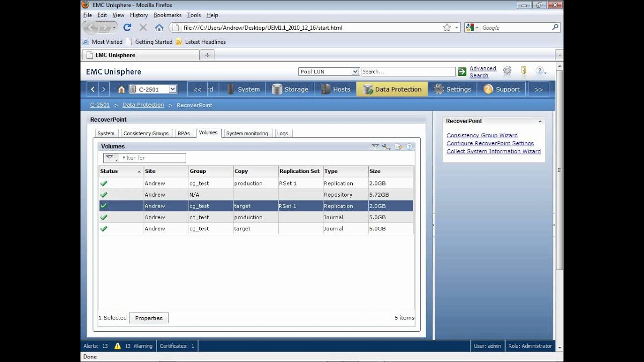Click the C-2501 breadcrumb link

[100, 105]
